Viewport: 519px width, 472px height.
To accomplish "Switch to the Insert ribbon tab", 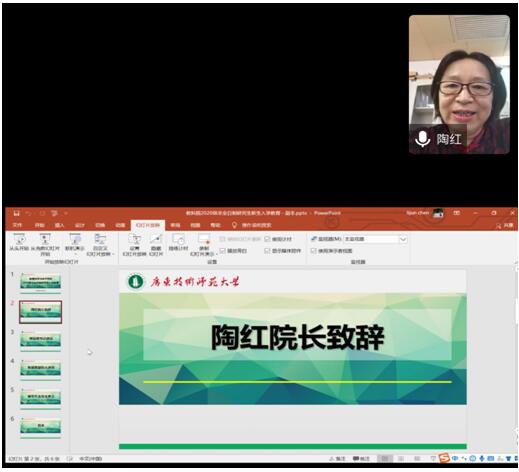I will pos(59,225).
